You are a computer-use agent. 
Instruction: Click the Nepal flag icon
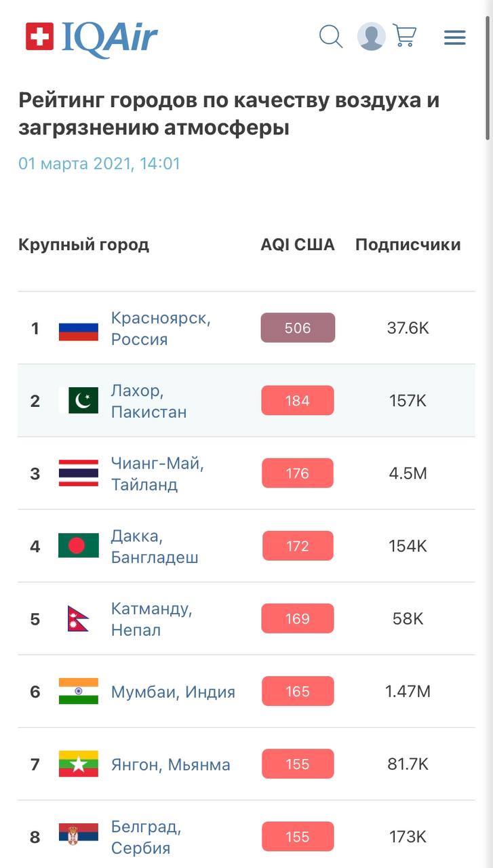[x=78, y=618]
